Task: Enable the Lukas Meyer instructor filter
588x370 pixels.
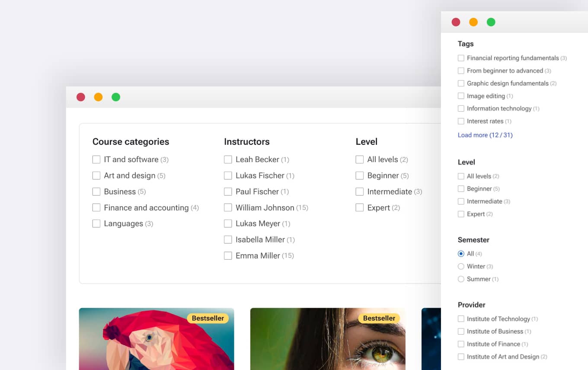Action: click(228, 223)
